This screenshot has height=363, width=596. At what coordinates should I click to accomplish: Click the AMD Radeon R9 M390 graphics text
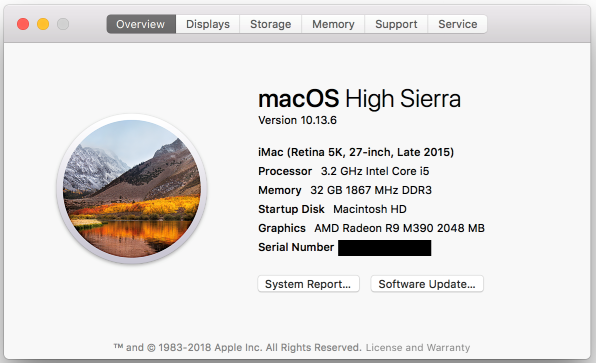pyautogui.click(x=399, y=228)
